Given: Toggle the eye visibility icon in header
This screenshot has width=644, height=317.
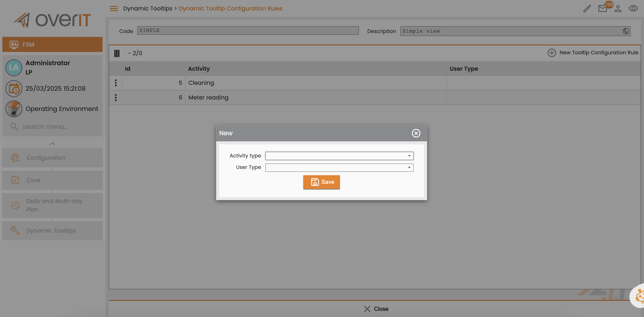Looking at the screenshot, I should pyautogui.click(x=633, y=9).
